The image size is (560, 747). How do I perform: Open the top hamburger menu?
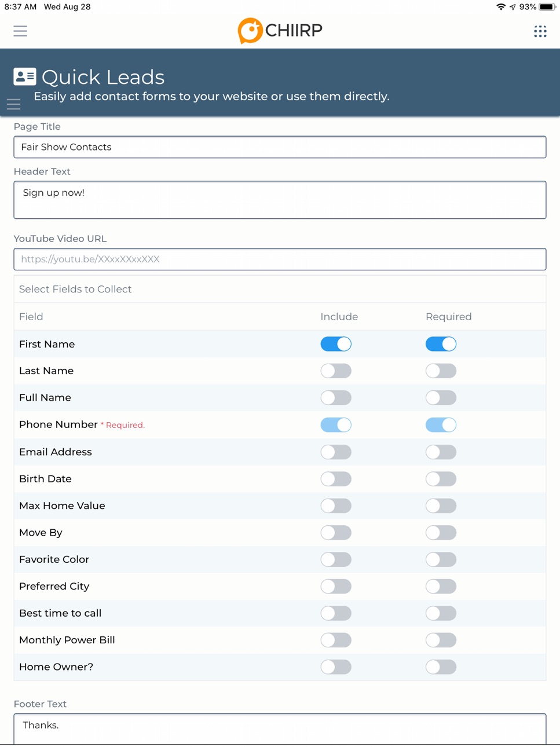click(20, 31)
